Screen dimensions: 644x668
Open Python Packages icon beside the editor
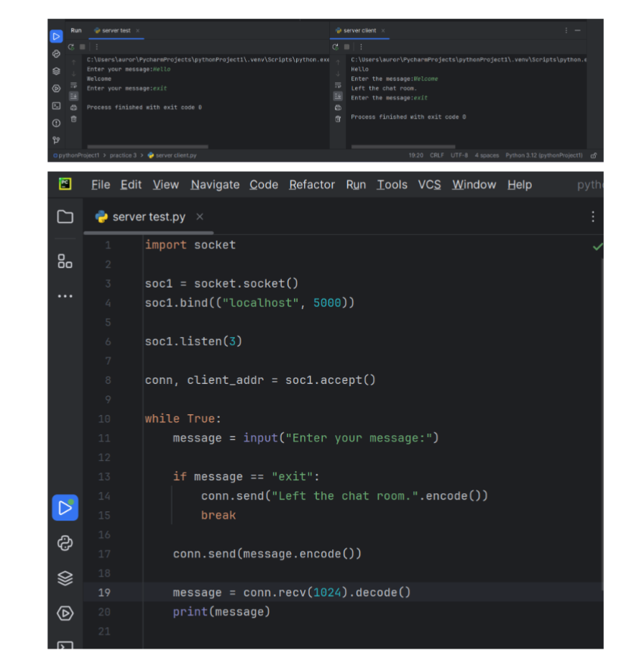[65, 578]
